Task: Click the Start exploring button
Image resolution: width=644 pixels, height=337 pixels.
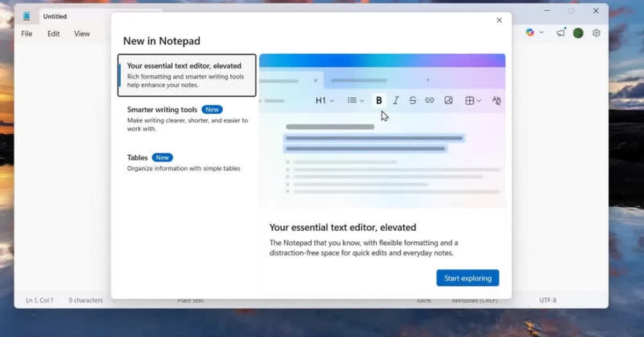Action: click(x=467, y=278)
